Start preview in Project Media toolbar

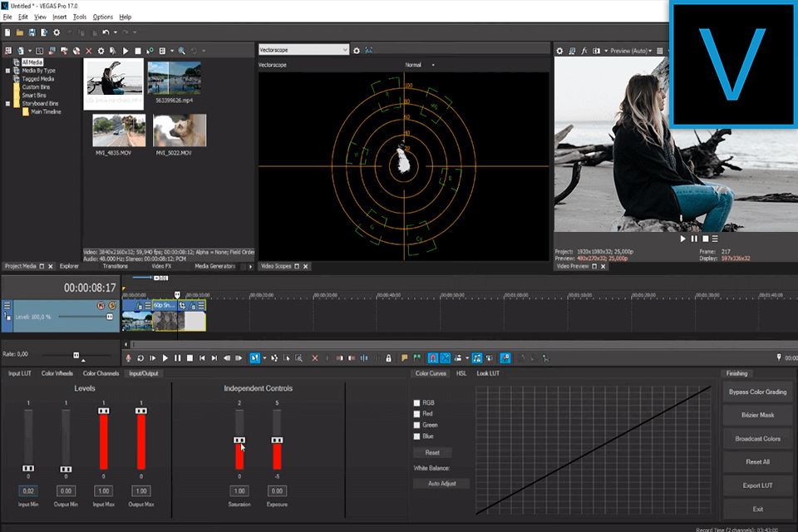(x=126, y=51)
